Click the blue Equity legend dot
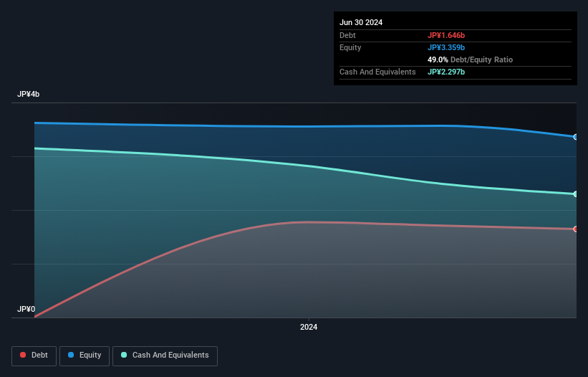Image resolution: width=588 pixels, height=377 pixels. [x=71, y=355]
